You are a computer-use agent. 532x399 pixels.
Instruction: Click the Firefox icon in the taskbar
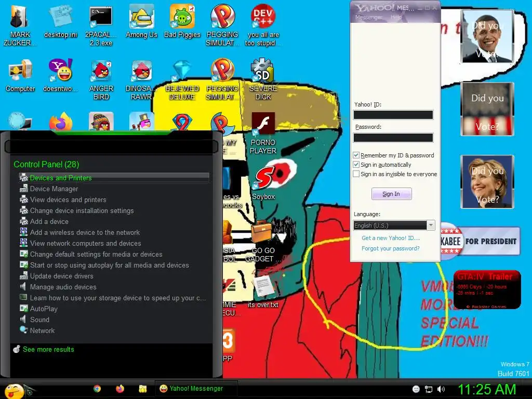click(x=120, y=389)
